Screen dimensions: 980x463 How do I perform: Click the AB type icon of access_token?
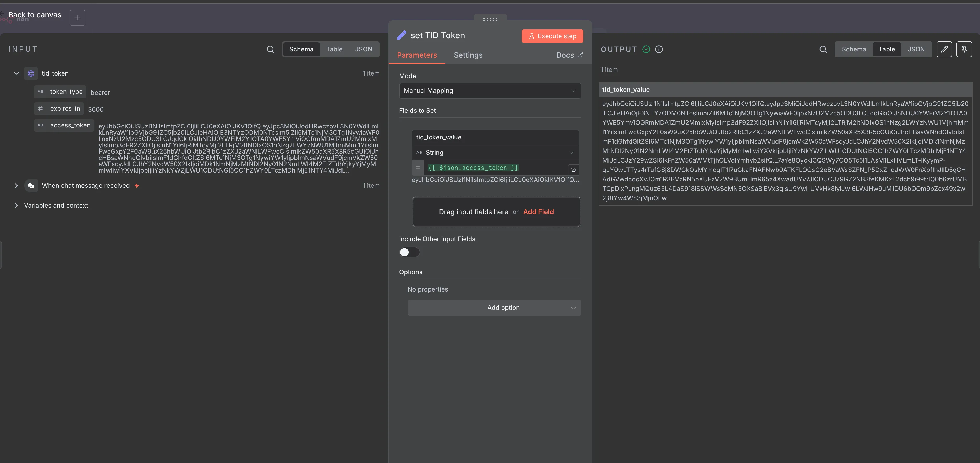coord(40,125)
